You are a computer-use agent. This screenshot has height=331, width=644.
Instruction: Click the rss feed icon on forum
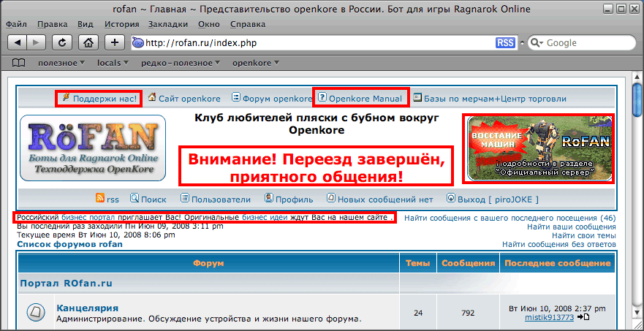pos(100,198)
